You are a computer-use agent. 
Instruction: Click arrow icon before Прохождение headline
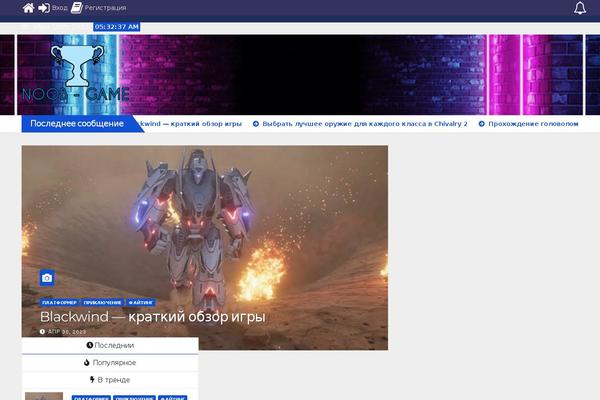pos(482,124)
